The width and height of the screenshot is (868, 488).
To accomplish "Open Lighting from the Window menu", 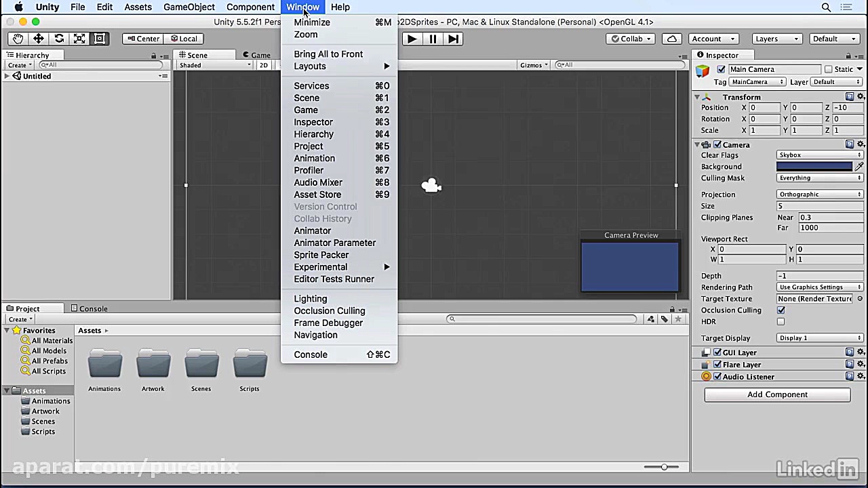I will [x=339, y=298].
